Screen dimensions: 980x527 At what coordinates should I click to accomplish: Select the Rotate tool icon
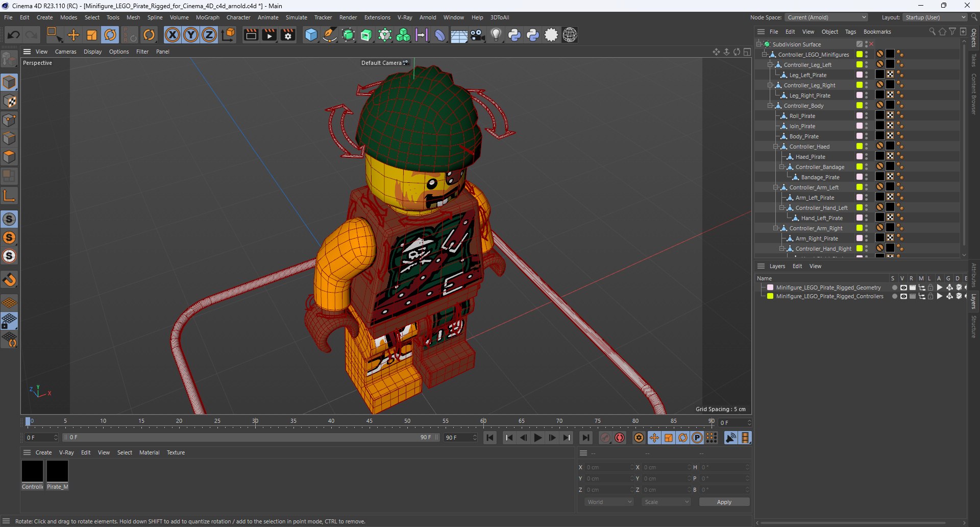110,35
